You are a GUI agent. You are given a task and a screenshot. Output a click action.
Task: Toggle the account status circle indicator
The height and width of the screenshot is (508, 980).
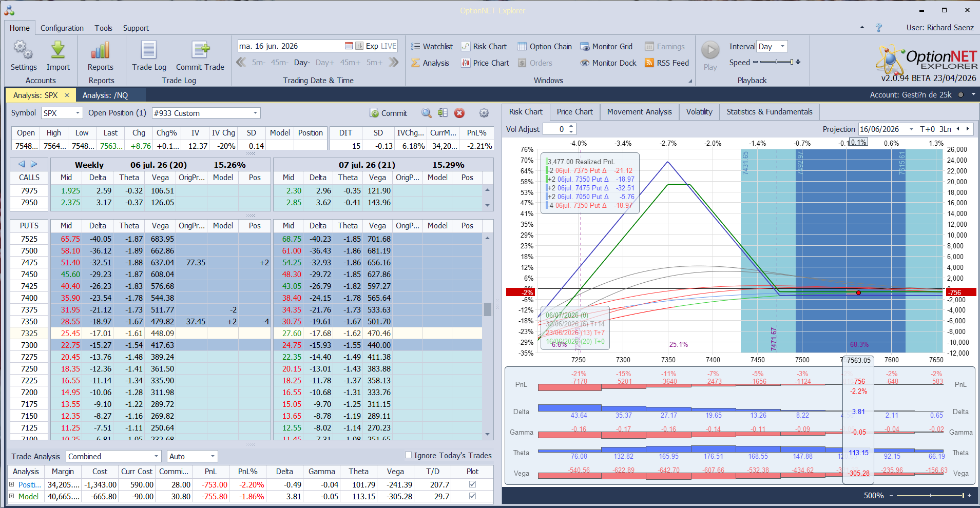[x=960, y=94]
